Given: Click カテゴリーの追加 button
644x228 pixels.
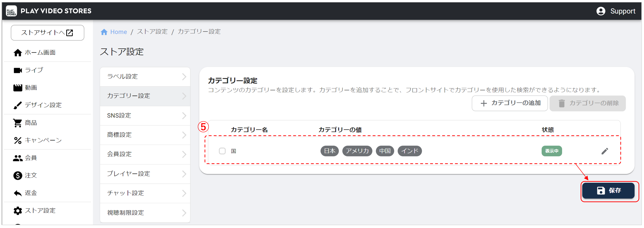Looking at the screenshot, I should [509, 103].
